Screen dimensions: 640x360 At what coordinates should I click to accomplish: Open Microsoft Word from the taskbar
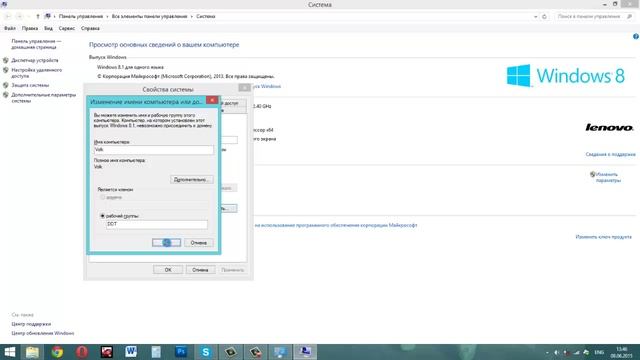pyautogui.click(x=131, y=352)
